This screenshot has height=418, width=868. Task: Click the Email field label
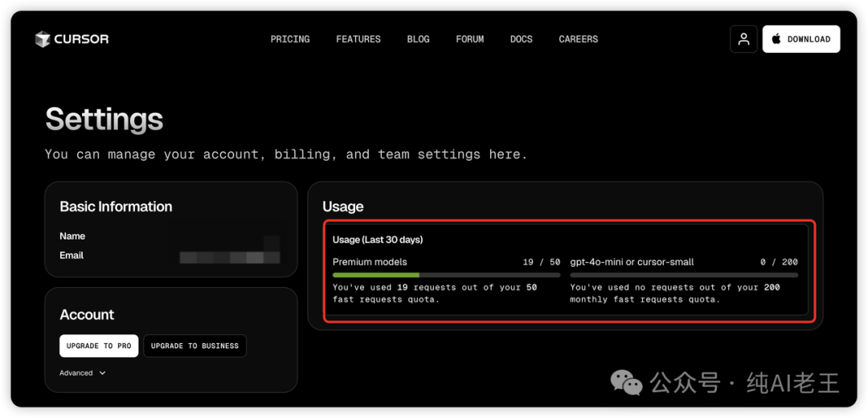click(72, 256)
